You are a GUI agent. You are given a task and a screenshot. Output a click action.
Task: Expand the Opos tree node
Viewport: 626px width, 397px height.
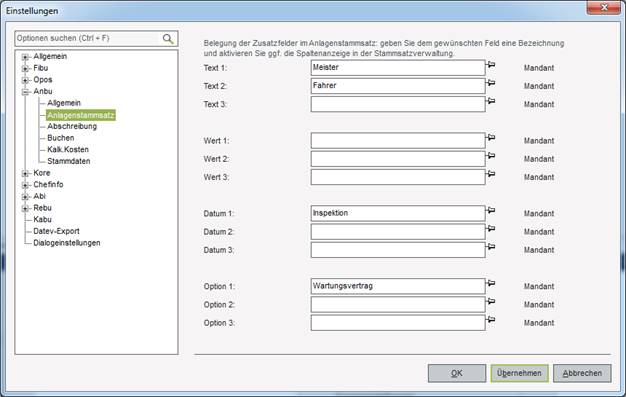(25, 80)
